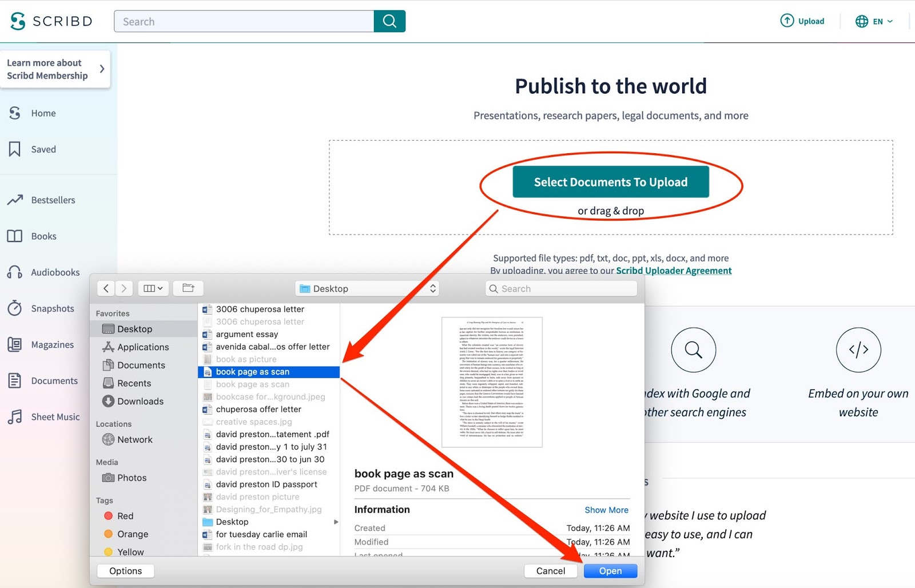Click the back arrow in file dialog

(x=106, y=288)
